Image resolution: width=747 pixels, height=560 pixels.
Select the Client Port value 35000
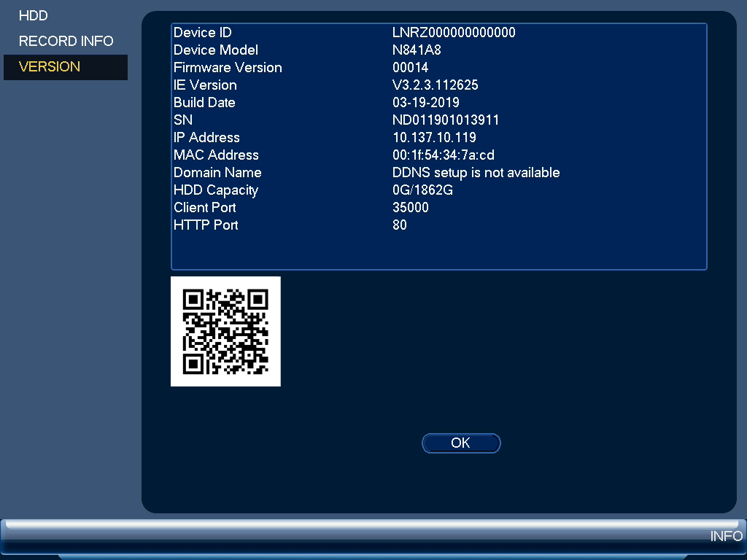[410, 208]
